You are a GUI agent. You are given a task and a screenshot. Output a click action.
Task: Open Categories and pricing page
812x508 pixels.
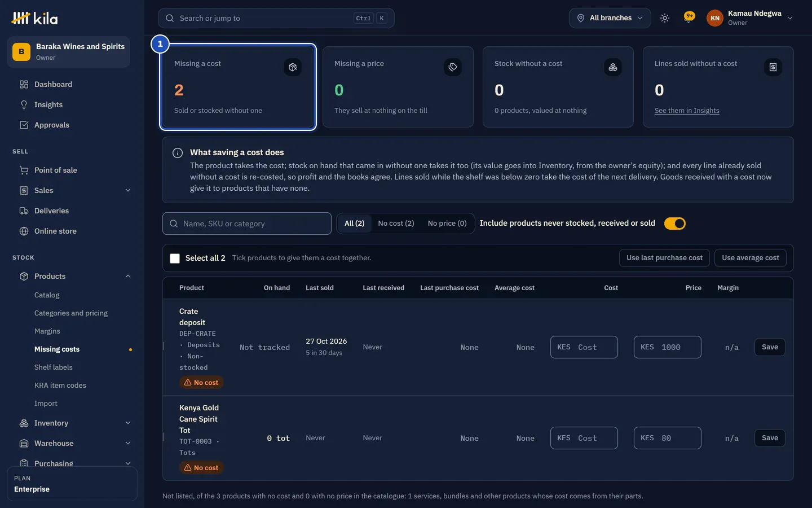point(71,313)
